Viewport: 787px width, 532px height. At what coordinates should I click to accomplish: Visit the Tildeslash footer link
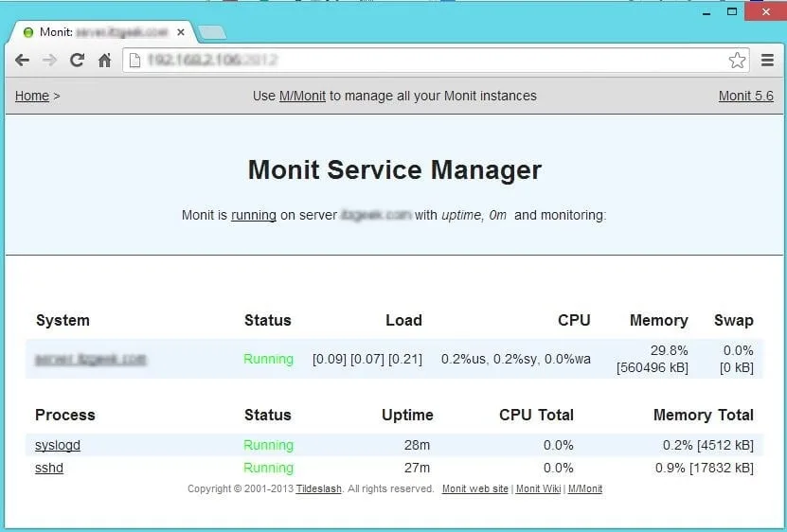(319, 488)
